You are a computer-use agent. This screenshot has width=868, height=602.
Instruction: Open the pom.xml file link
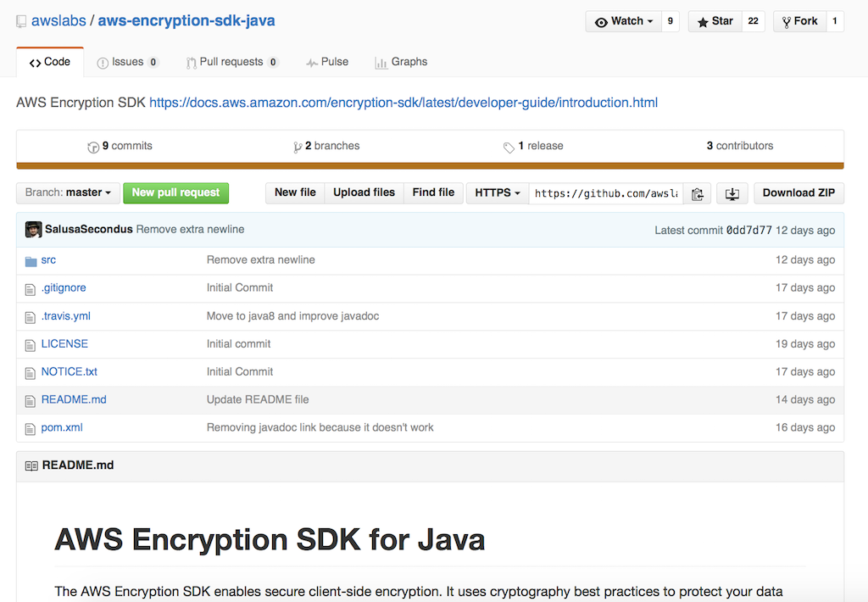coord(62,427)
